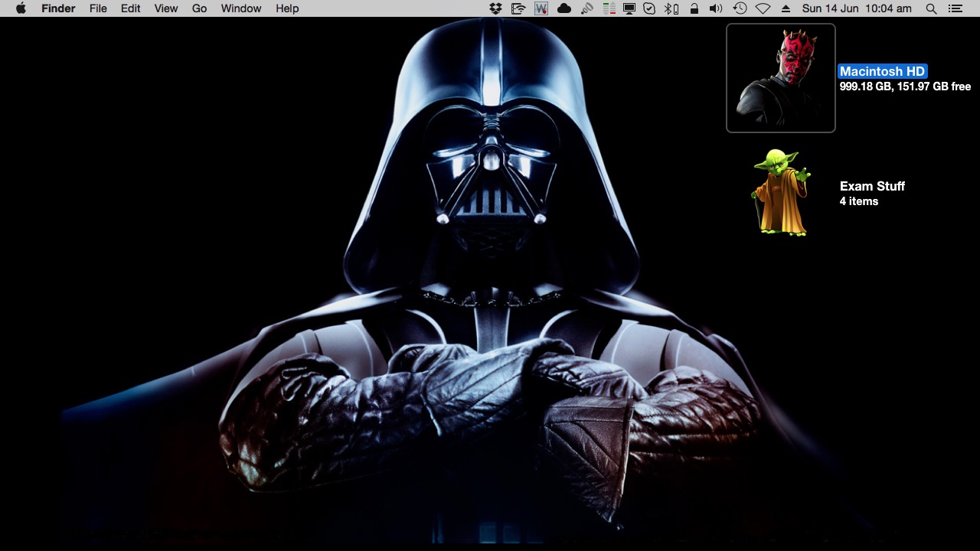Select the Exam Stuff Yoda folder icon
This screenshot has width=980, height=551.
(x=781, y=192)
